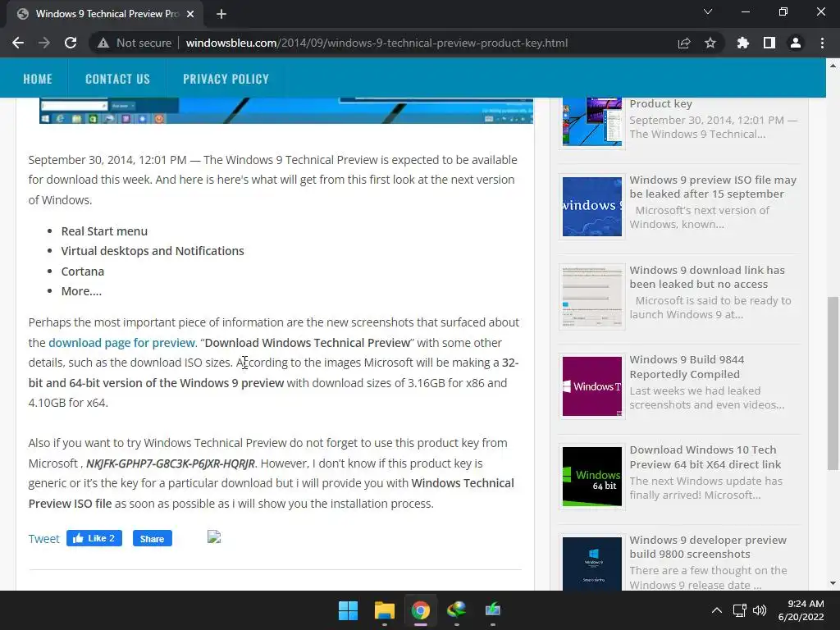Open the HOME menu item
The width and height of the screenshot is (840, 630).
(38, 79)
